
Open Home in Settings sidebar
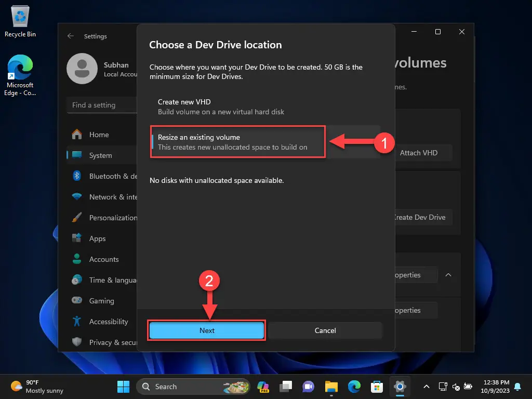tap(102, 135)
